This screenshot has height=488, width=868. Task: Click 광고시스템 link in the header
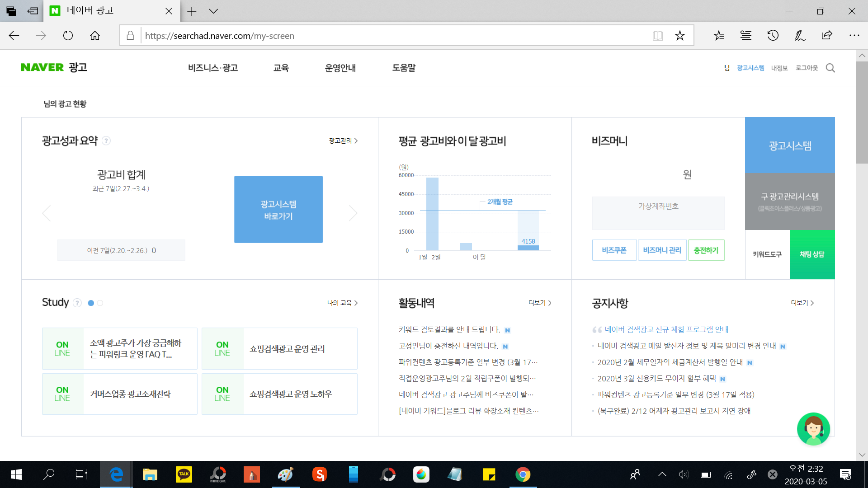750,68
